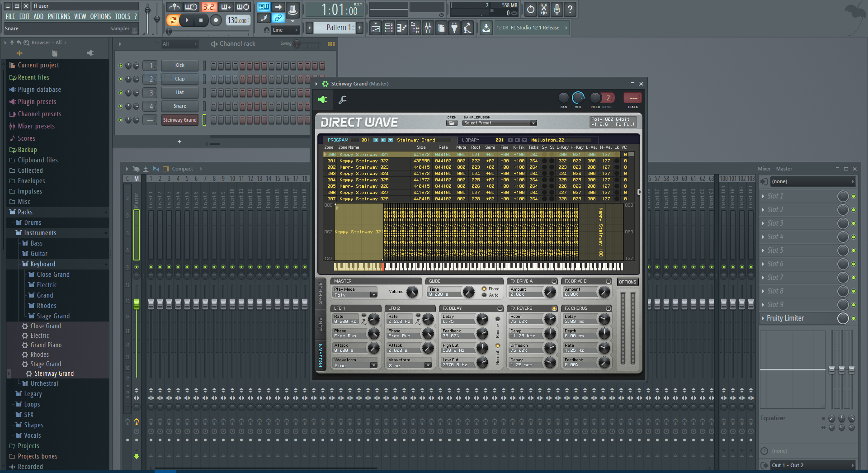This screenshot has height=473, width=868.
Task: Click the wrench settings icon in Steinway Grand
Action: [343, 99]
